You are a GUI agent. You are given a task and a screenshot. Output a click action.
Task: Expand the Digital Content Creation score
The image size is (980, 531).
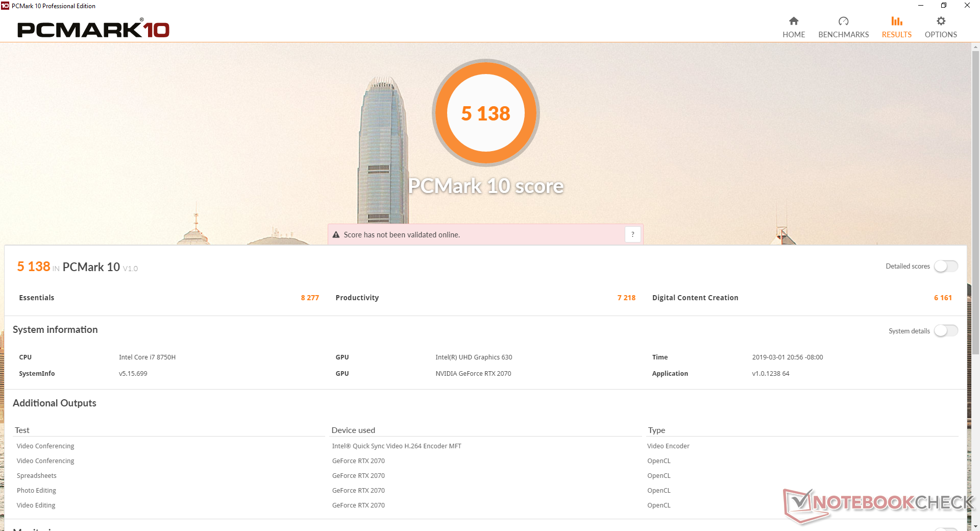click(801, 298)
